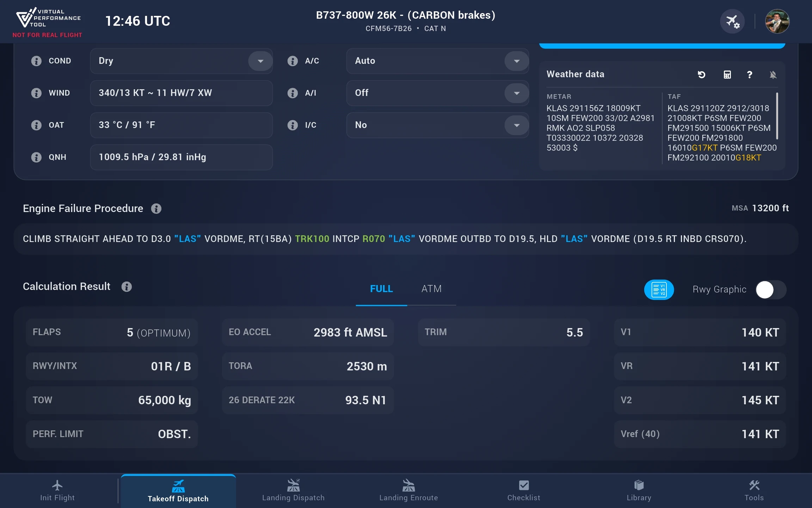Click PERF. LIMIT OBST. result
Viewport: 812px width, 508px height.
click(x=112, y=434)
